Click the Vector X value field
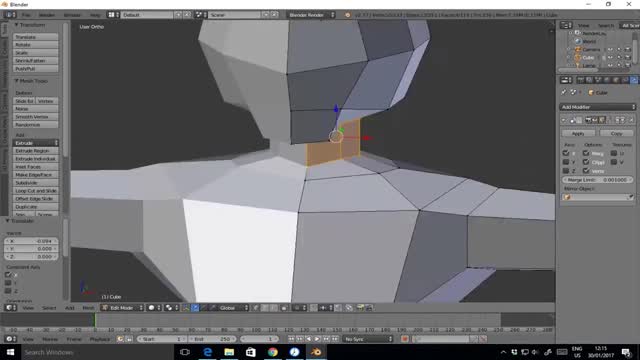Screen dimensions: 640x360 pyautogui.click(x=31, y=241)
